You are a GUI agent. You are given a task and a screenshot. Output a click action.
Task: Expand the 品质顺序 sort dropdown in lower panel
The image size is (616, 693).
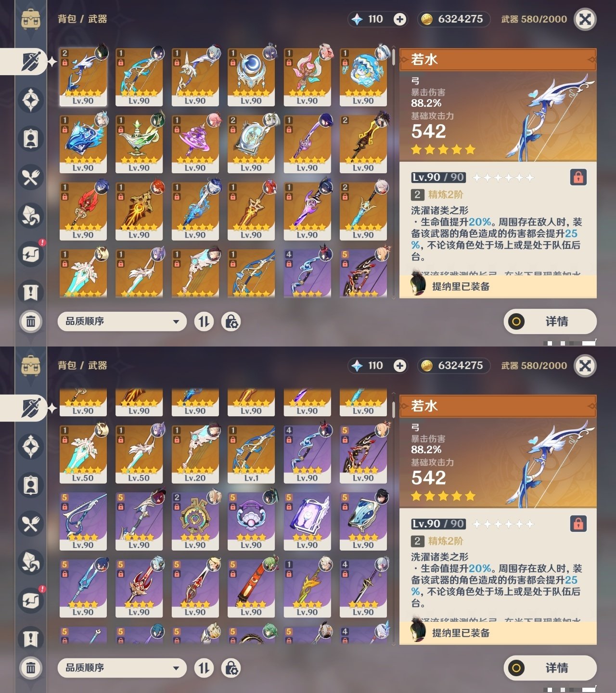coord(122,668)
